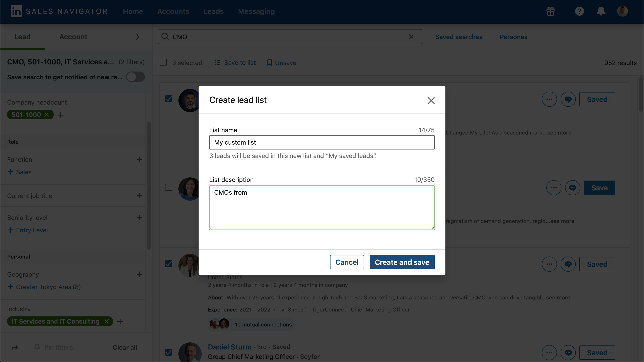Add suggested Sales function
Image resolution: width=644 pixels, height=362 pixels.
19,172
